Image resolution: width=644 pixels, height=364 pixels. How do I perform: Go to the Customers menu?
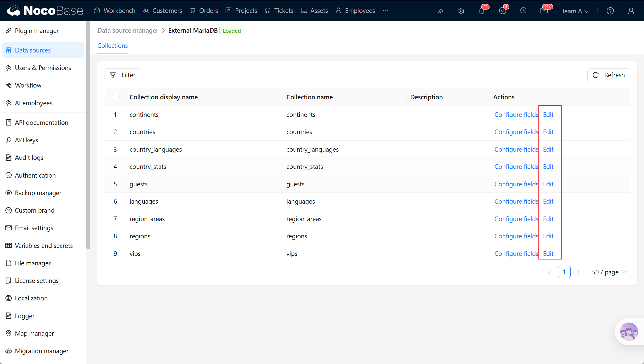162,11
